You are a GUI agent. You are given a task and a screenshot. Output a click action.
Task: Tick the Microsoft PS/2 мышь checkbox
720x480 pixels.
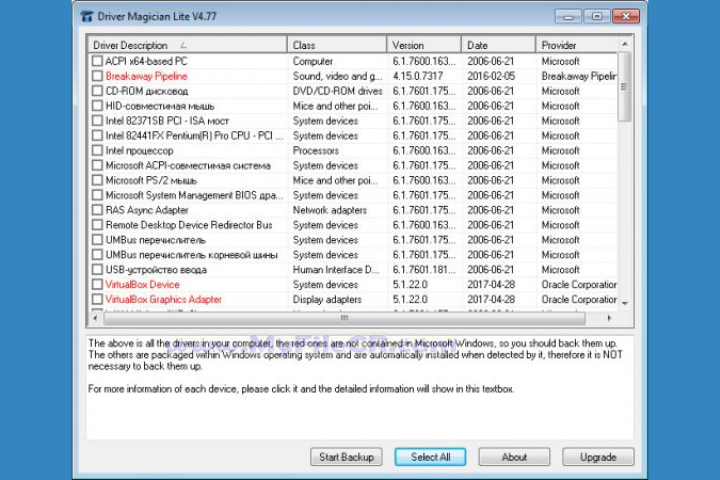[97, 180]
